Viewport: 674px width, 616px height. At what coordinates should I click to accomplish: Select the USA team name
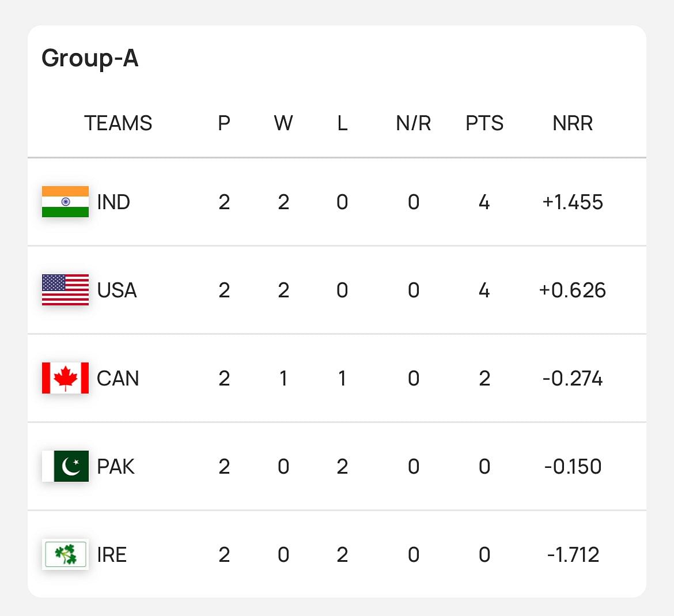click(x=117, y=290)
